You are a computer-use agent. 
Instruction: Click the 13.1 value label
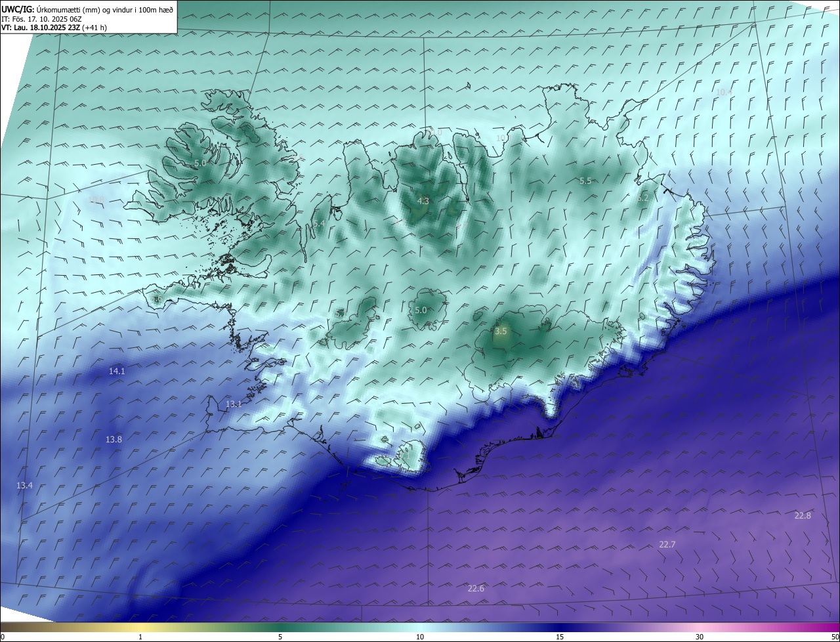pos(234,404)
